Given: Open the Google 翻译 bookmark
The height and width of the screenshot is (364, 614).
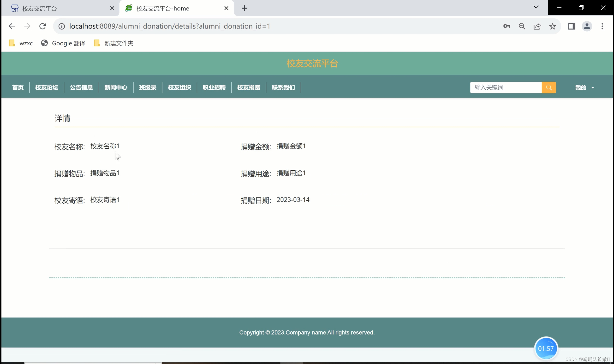Looking at the screenshot, I should pyautogui.click(x=63, y=43).
